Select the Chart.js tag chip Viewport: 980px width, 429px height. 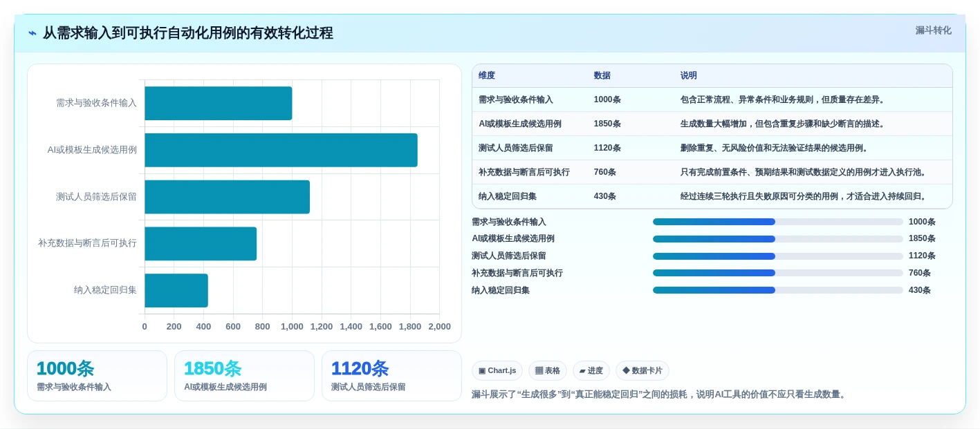coord(497,371)
